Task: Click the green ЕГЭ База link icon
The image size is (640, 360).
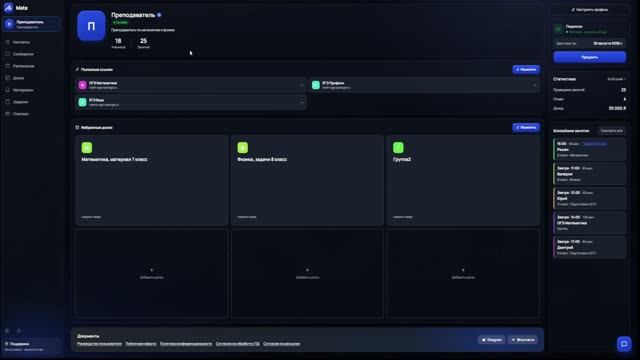Action: (x=82, y=102)
